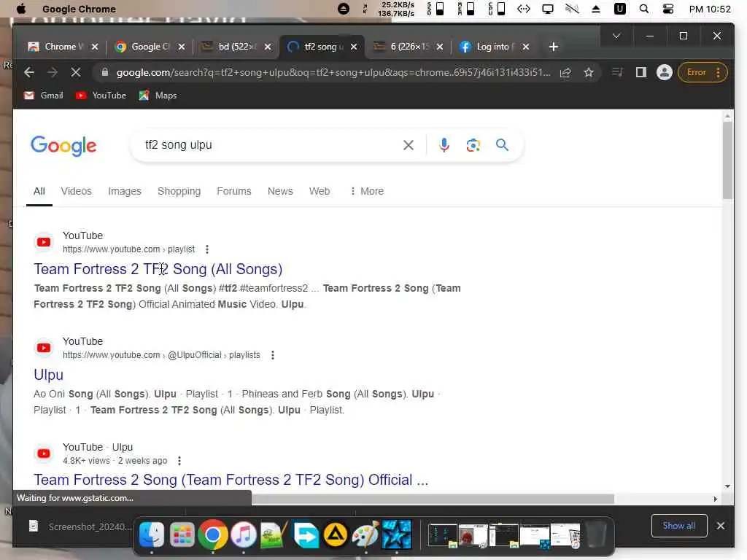The image size is (747, 560).
Task: Open Spotlight search in menu bar
Action: coord(643,9)
